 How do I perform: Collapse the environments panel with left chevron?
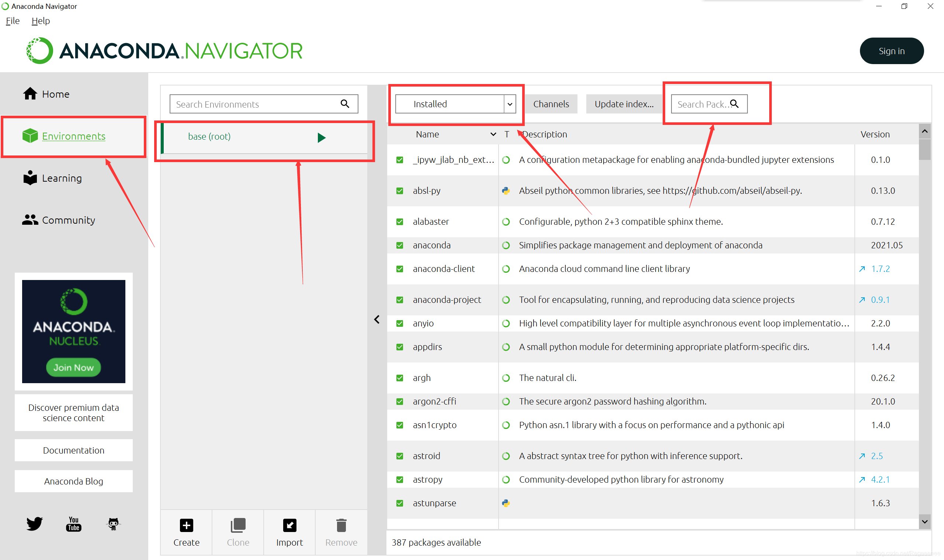point(377,320)
